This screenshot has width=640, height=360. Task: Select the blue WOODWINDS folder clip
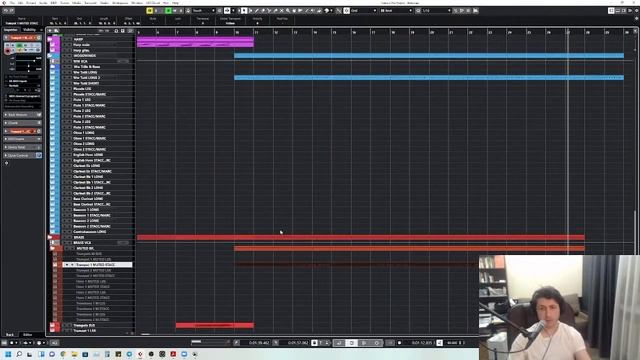tap(429, 56)
